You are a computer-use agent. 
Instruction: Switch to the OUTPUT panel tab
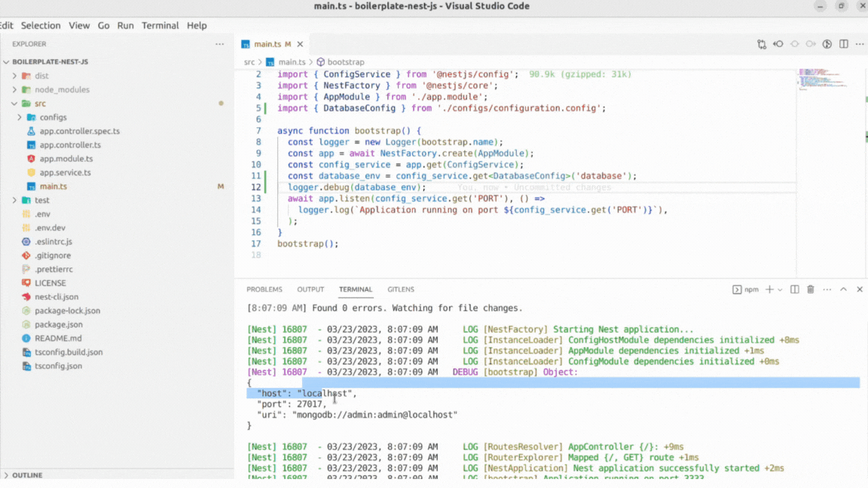[x=310, y=289]
